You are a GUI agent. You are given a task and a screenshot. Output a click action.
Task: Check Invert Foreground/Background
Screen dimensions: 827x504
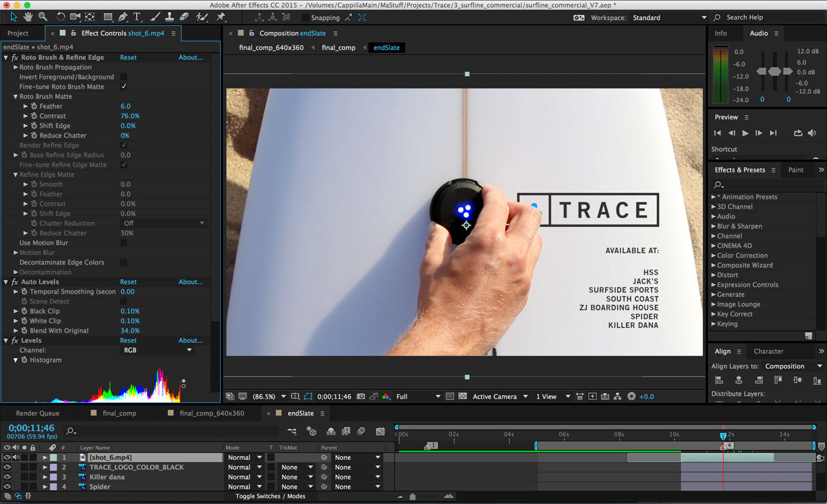tap(123, 77)
